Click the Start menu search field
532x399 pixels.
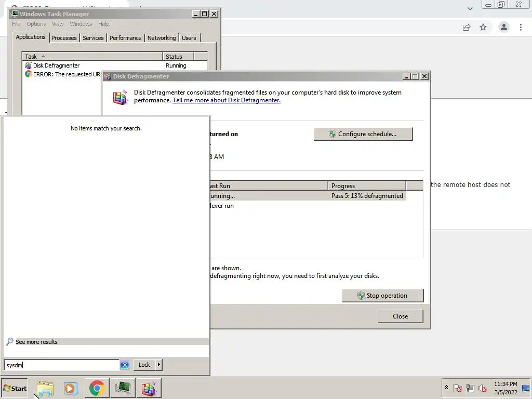62,365
